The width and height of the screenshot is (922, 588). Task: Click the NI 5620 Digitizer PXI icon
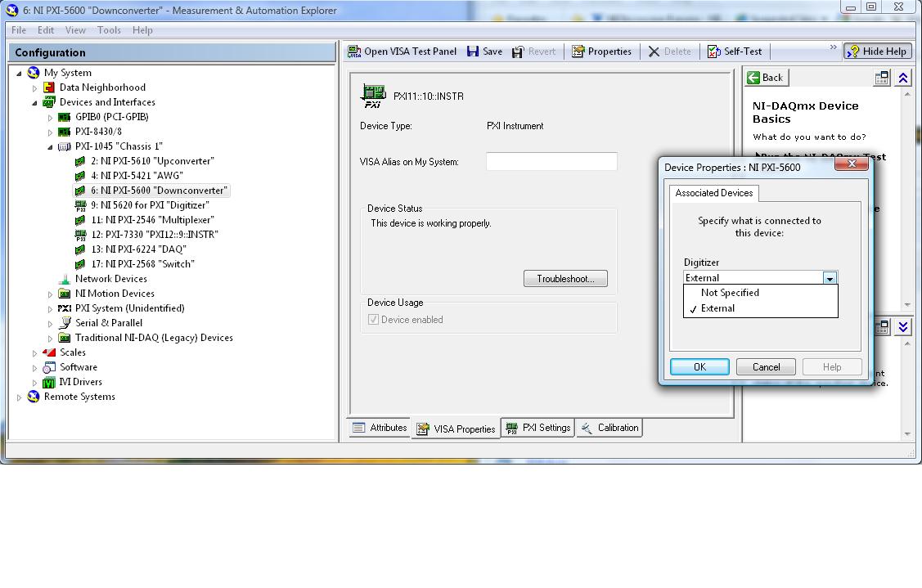click(80, 205)
